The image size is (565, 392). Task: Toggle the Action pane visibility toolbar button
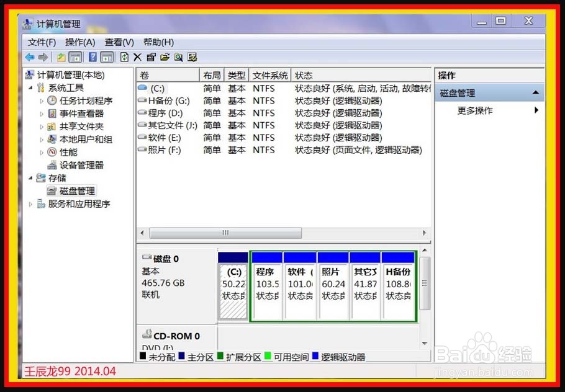click(x=106, y=56)
